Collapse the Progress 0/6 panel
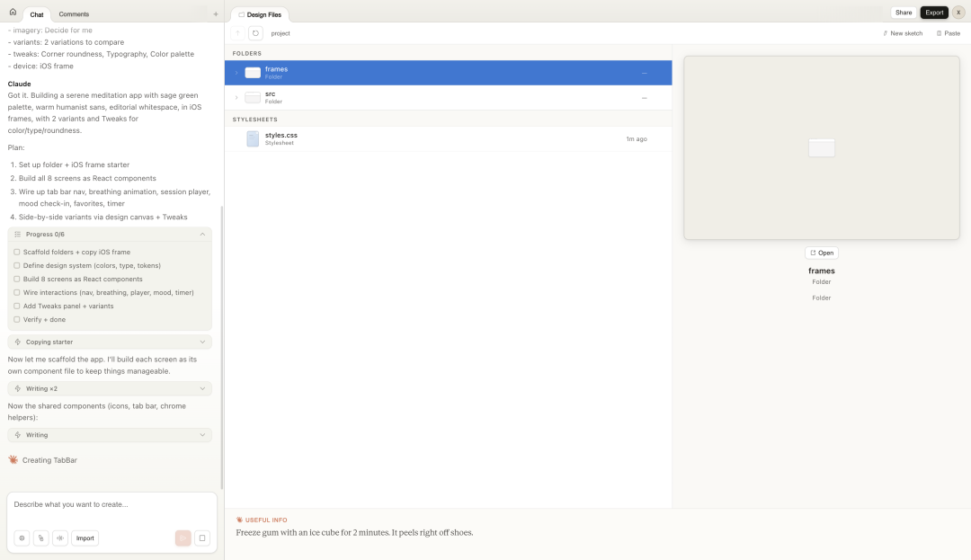 pyautogui.click(x=202, y=235)
